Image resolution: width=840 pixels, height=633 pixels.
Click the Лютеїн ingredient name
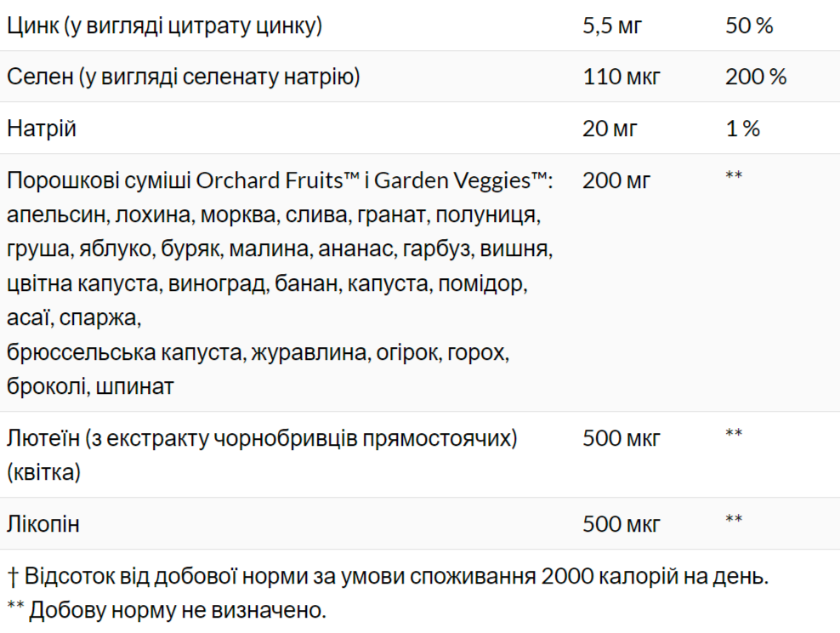tap(262, 438)
